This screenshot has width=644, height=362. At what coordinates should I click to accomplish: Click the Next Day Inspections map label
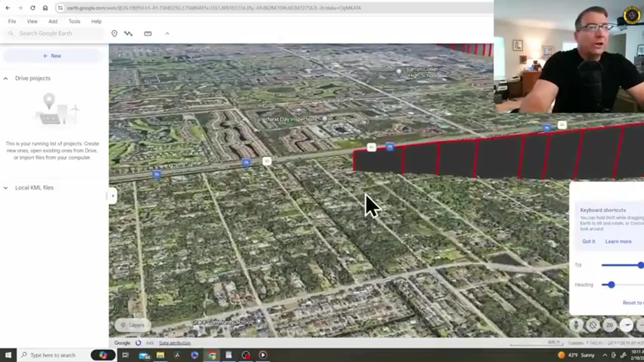click(292, 119)
